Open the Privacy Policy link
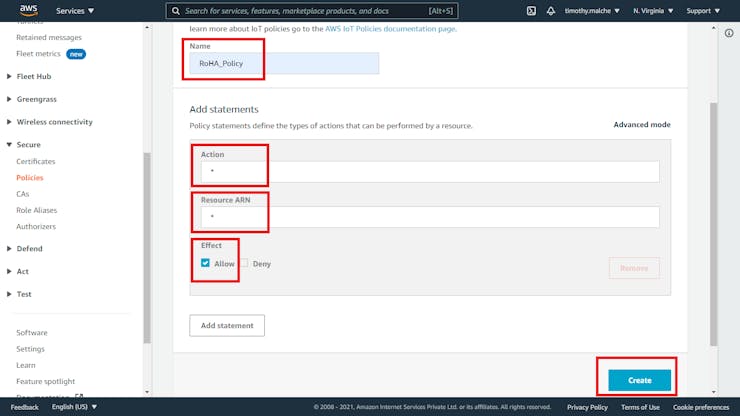 pos(587,407)
